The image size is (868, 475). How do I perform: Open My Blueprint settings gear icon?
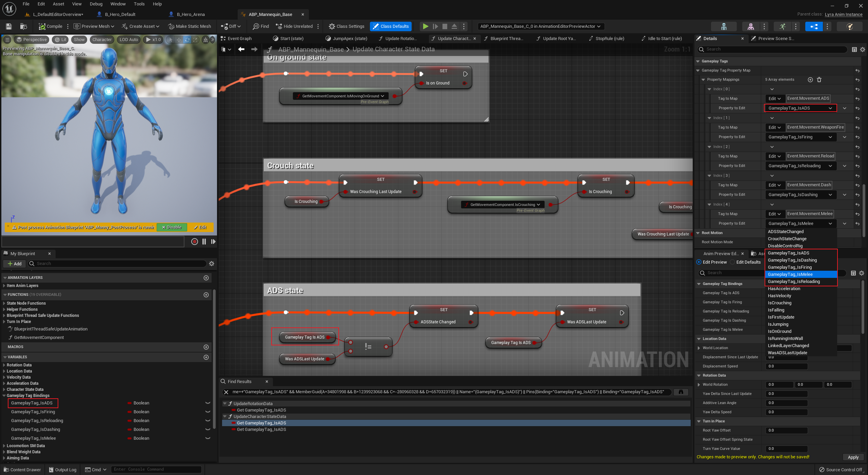[x=212, y=264]
